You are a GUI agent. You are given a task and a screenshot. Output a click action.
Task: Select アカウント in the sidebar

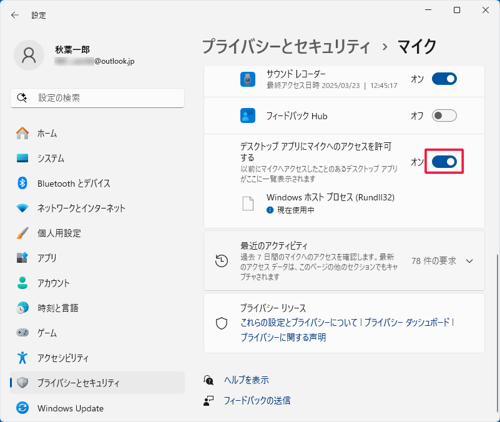97,283
